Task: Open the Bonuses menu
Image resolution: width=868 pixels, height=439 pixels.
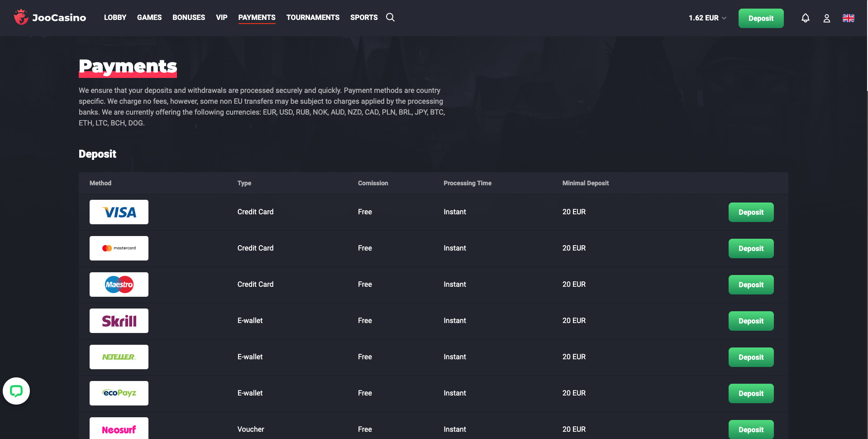Action: [x=189, y=17]
